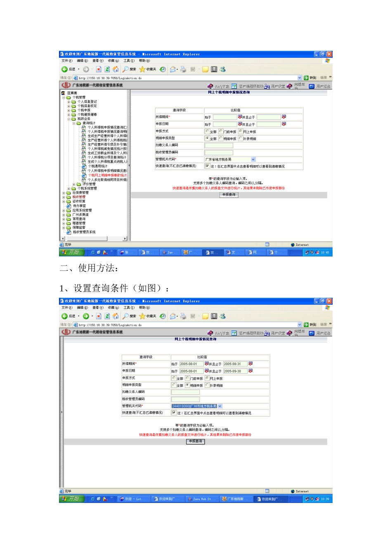Select red 个税网上明细申报缴款统计 tree item
Screen dimensions: 392x555
tap(107, 175)
